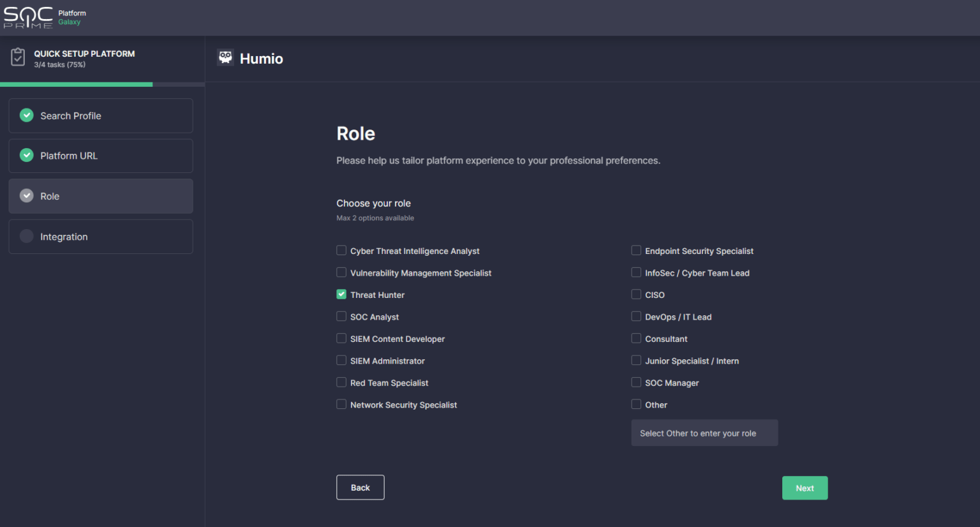Click the Quick Setup clipboard icon
Screen dimensions: 980x527
pos(18,57)
